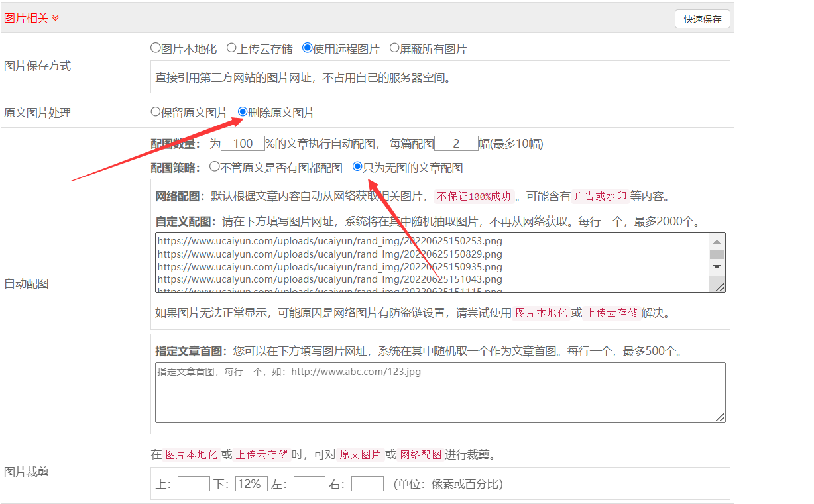Select 删除原文图片 radio option
Viewport: 814px width, 504px height.
tap(243, 112)
